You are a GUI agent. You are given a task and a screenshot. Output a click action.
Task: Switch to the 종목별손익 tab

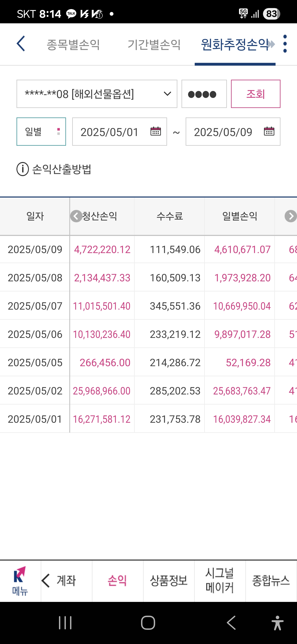tap(73, 45)
